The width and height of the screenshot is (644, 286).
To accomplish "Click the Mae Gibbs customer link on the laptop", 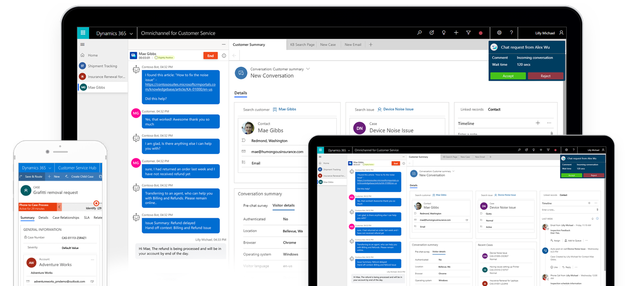I will pos(287,109).
